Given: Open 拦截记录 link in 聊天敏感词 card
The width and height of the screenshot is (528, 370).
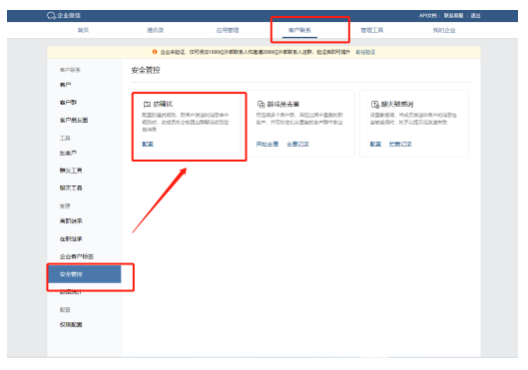Looking at the screenshot, I should (400, 144).
